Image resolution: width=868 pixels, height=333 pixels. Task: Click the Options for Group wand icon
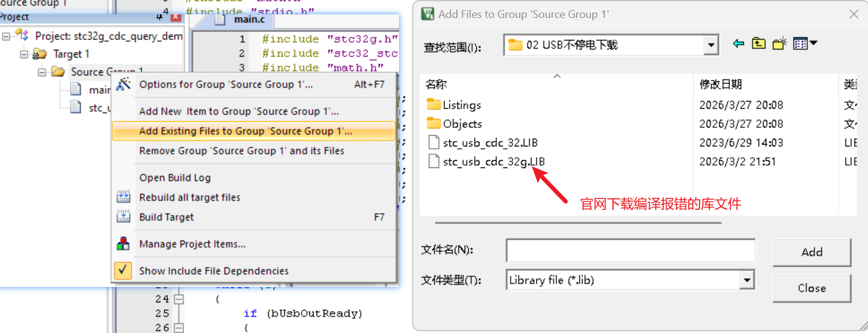point(123,84)
